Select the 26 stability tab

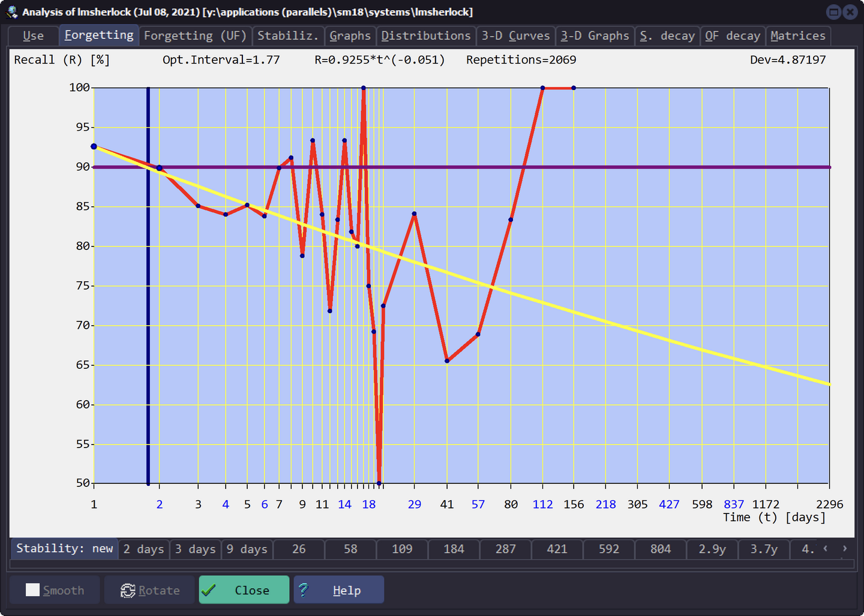tap(299, 549)
